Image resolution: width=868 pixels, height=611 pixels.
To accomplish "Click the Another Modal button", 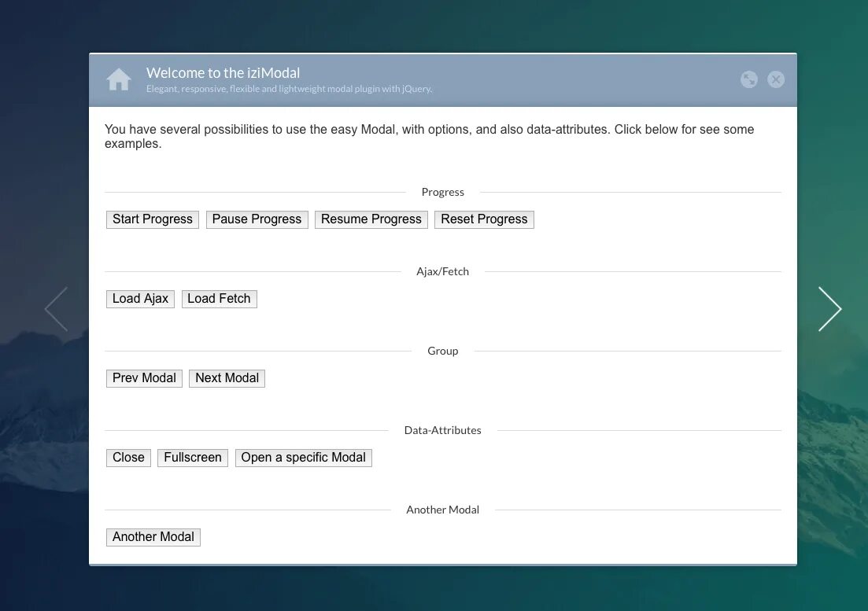I will pos(153,537).
